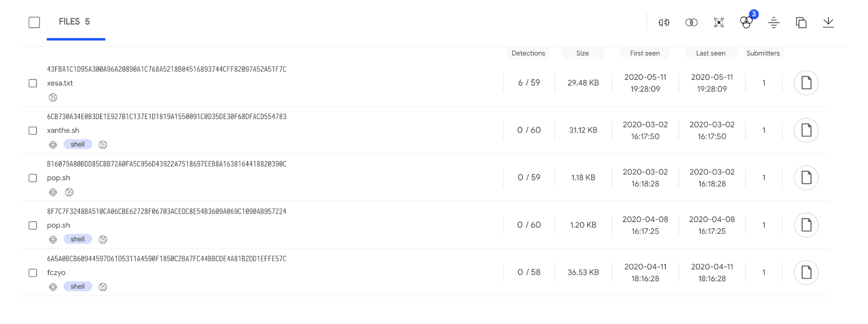The height and width of the screenshot is (324, 868).
Task: Open the three-circles icon with badge 3
Action: pyautogui.click(x=746, y=22)
